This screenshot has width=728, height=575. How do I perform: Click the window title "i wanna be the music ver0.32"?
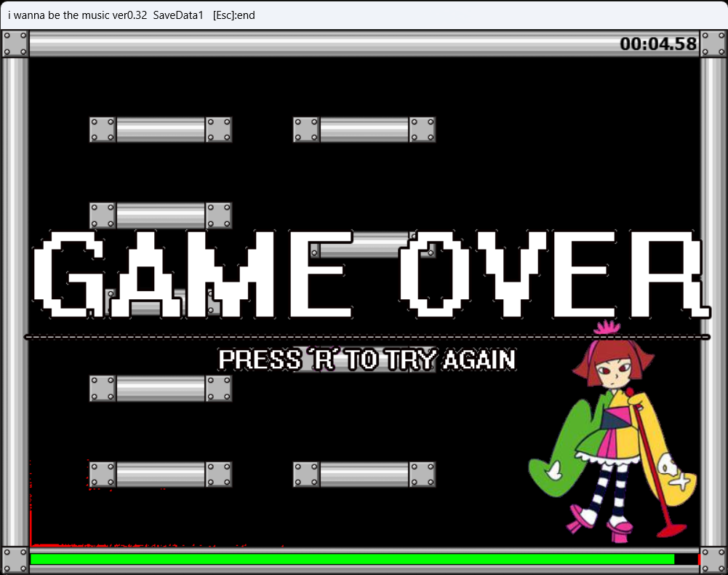coord(78,15)
